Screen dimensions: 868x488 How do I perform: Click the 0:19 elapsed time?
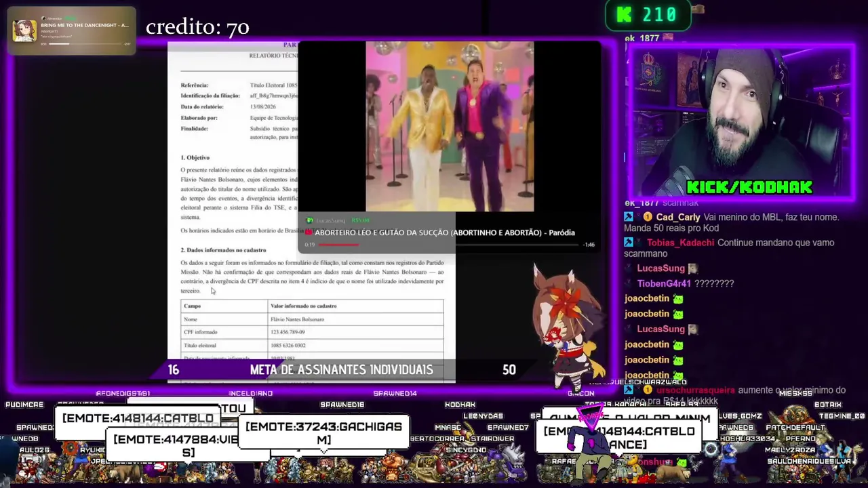tap(309, 245)
